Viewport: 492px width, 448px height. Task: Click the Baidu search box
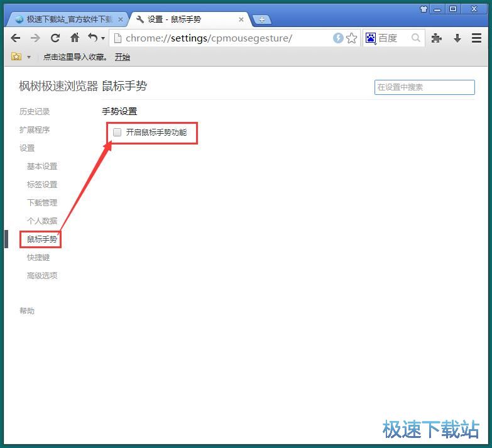point(394,38)
